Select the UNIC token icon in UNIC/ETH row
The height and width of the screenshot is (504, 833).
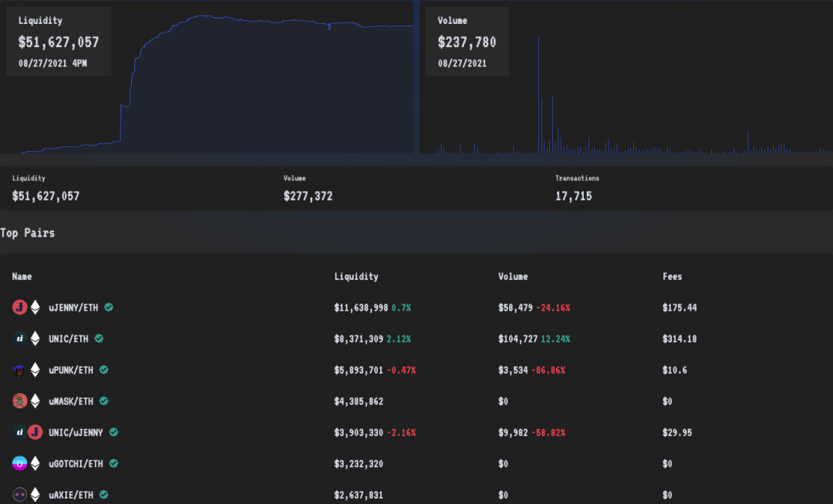coord(19,338)
